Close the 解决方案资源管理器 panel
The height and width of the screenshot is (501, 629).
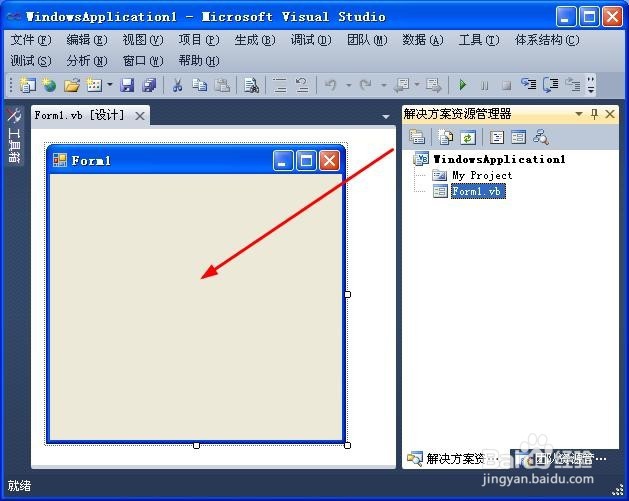(610, 114)
